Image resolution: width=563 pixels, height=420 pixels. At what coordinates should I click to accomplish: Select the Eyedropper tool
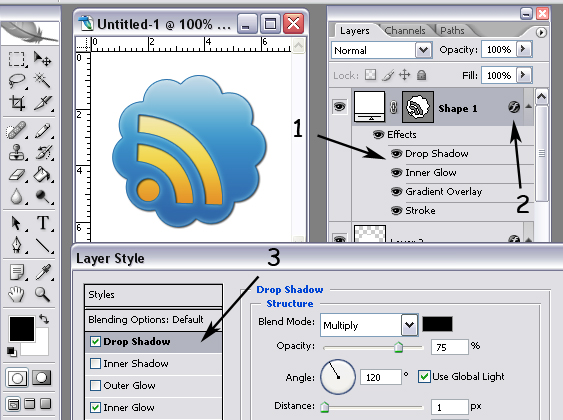[x=42, y=272]
